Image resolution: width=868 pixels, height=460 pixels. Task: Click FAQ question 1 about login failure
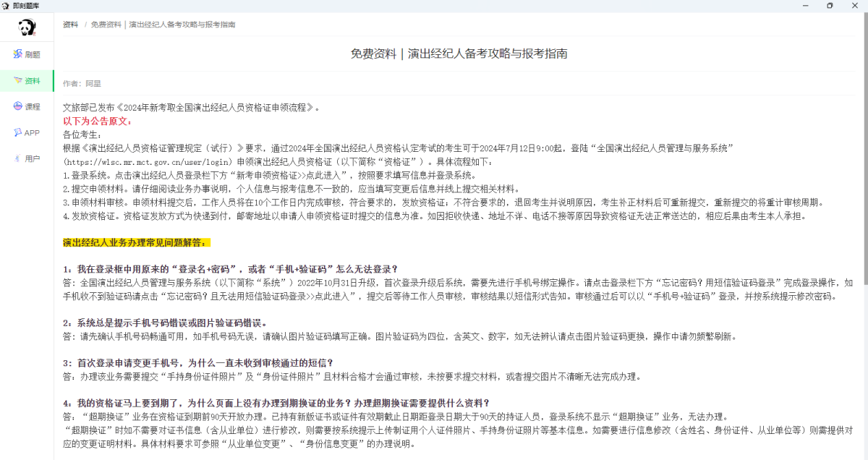coord(230,269)
